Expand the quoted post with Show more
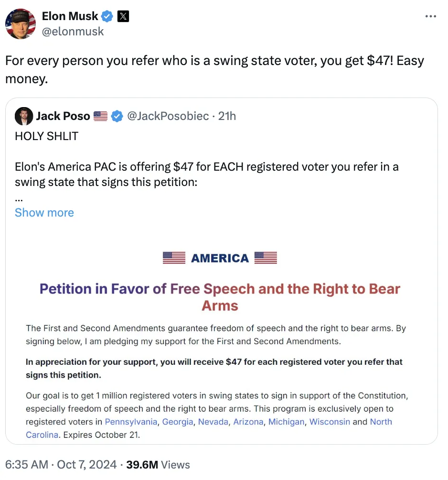The image size is (448, 480). [x=44, y=213]
